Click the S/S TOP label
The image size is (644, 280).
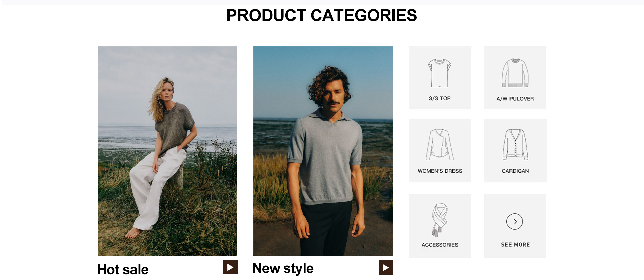coord(440,98)
